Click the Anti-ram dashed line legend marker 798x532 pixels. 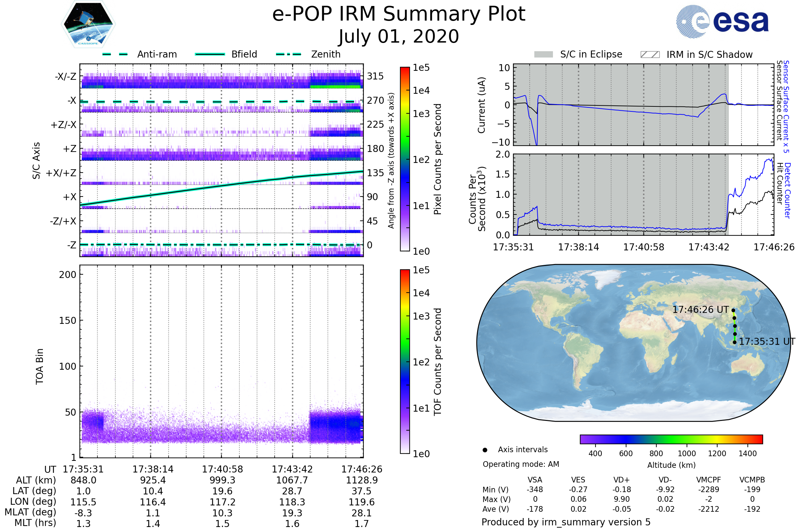[115, 54]
